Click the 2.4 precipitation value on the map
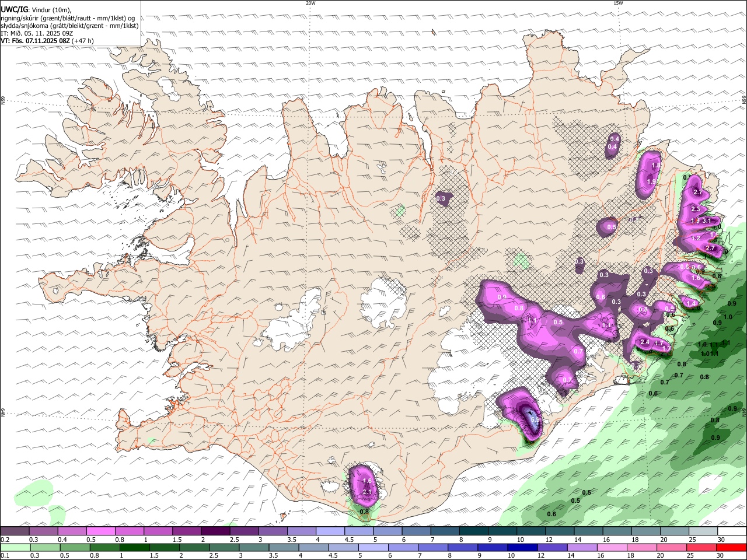Image resolution: width=747 pixels, height=560 pixels. click(x=645, y=342)
